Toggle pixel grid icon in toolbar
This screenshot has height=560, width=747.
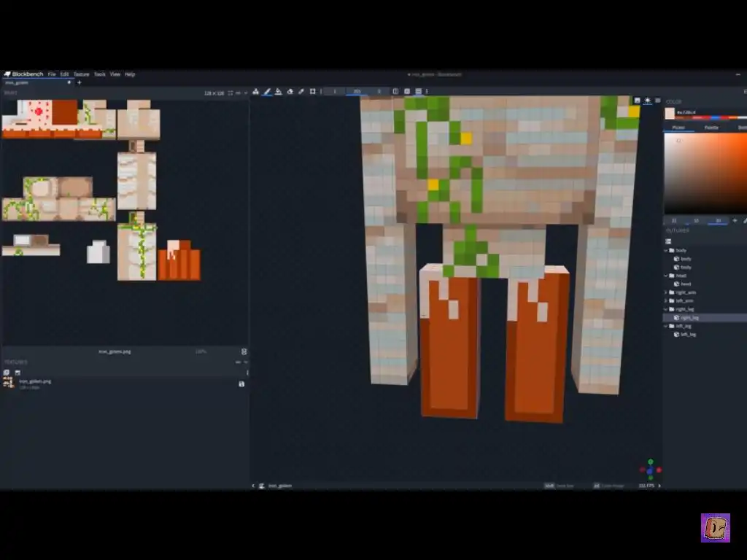407,91
